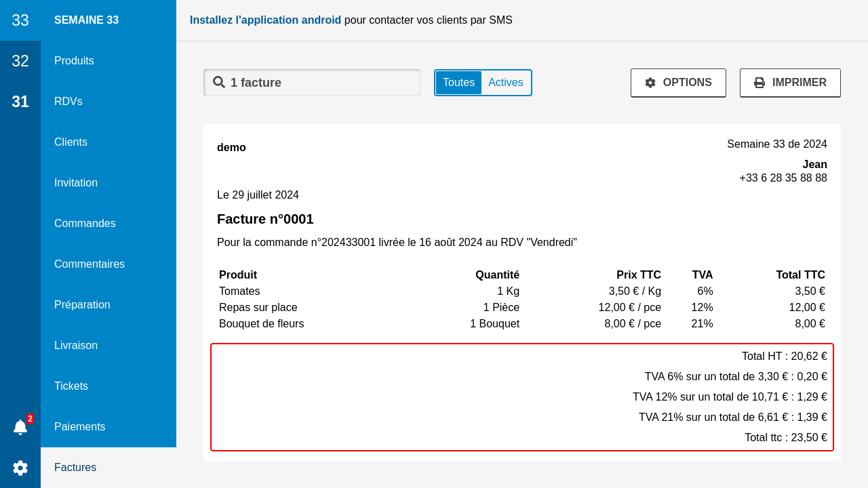This screenshot has width=868, height=488.
Task: Click the SEMAINE 33 header
Action: (x=86, y=20)
